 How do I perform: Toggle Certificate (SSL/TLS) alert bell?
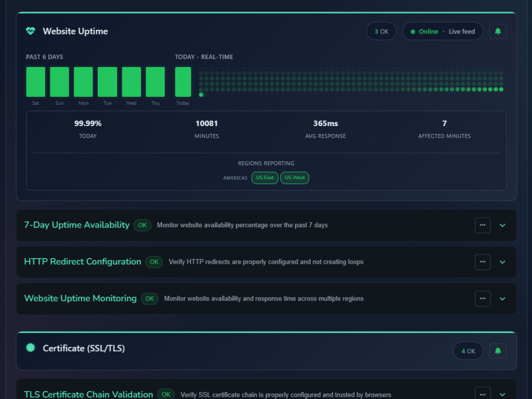498,351
